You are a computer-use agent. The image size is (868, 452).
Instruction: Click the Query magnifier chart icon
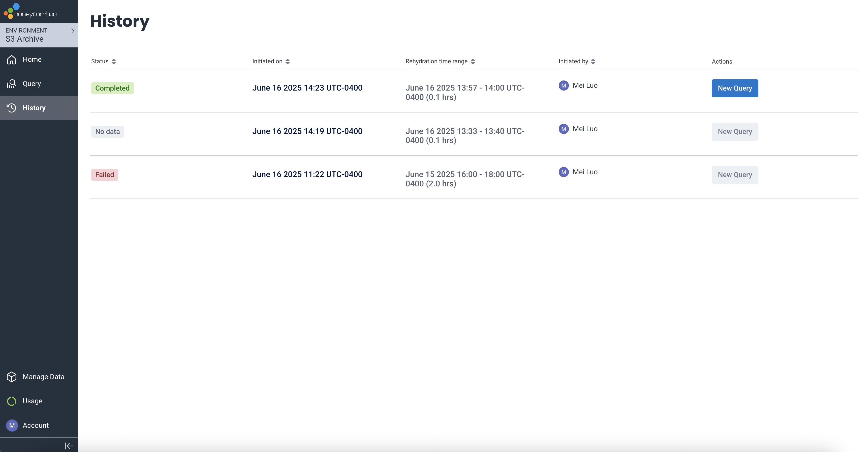click(11, 84)
